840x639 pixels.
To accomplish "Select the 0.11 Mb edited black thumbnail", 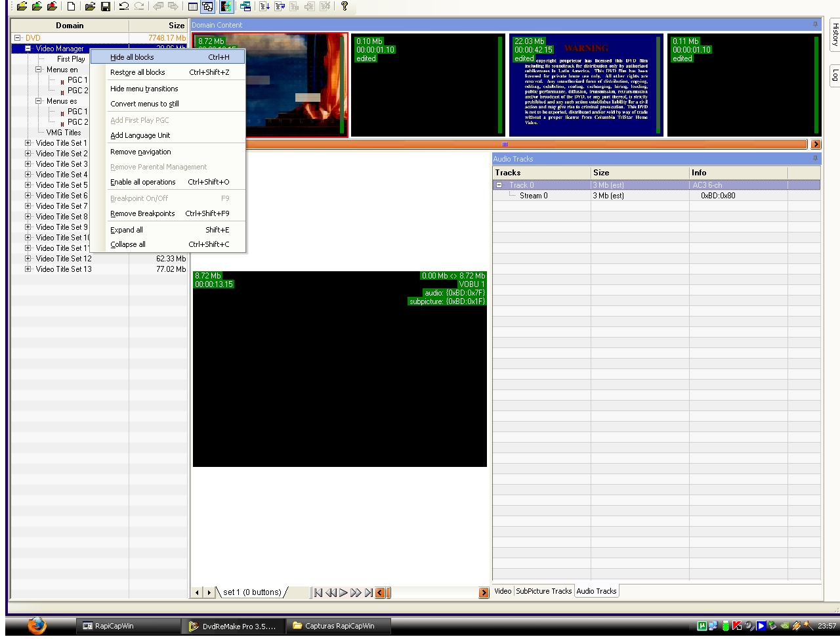I will pyautogui.click(x=744, y=85).
